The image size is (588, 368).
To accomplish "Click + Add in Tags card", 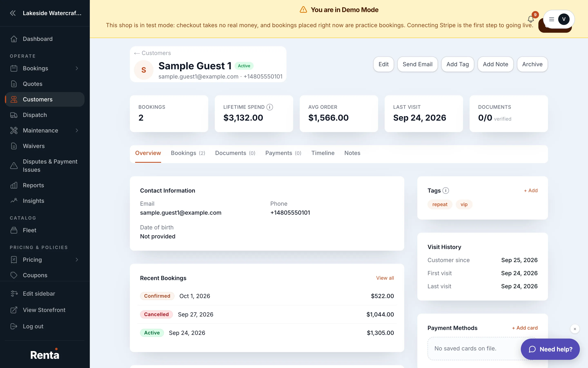I will tap(531, 190).
